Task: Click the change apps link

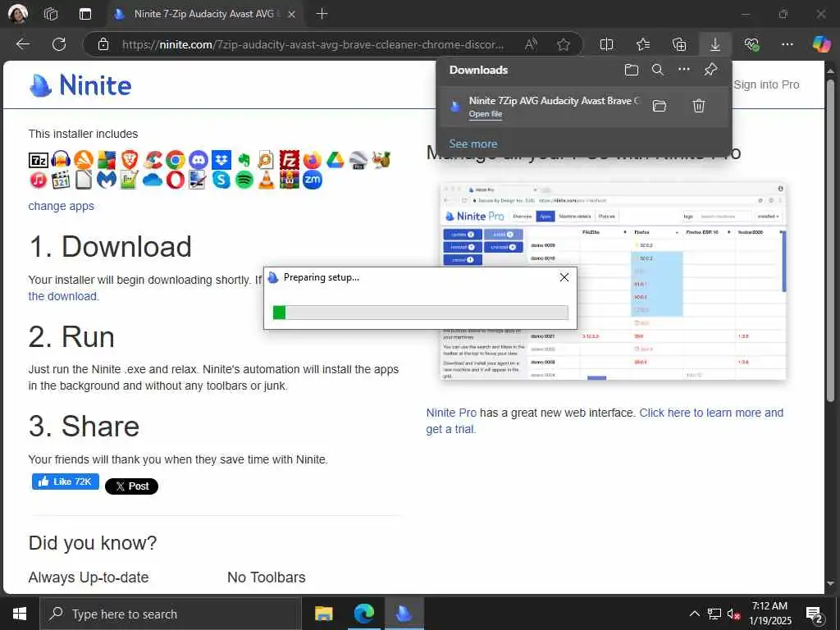Action: 61,206
